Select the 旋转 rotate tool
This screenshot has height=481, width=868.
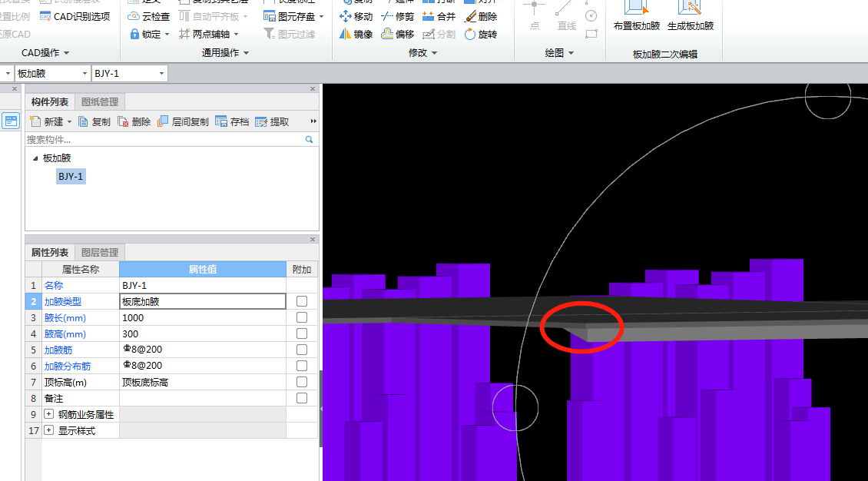[481, 35]
